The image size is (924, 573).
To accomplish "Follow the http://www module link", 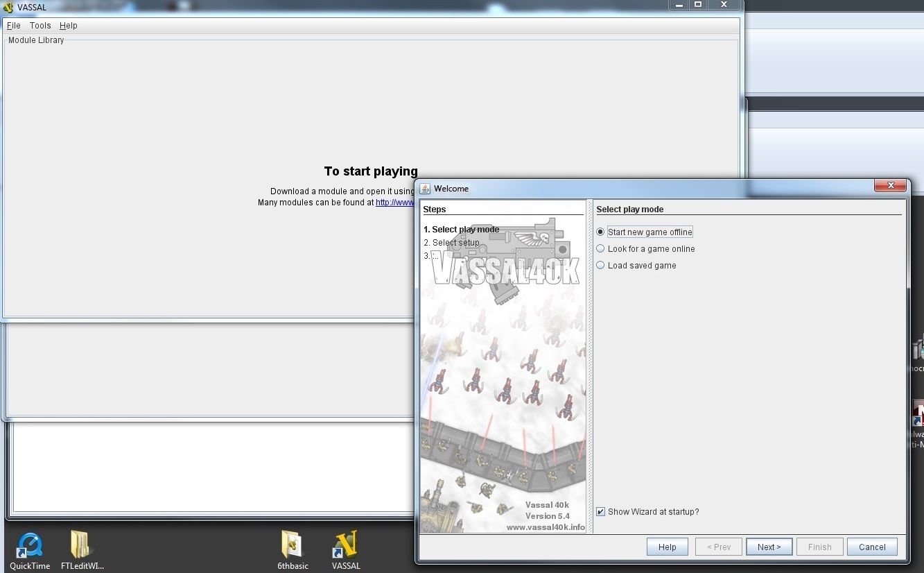I will [395, 203].
